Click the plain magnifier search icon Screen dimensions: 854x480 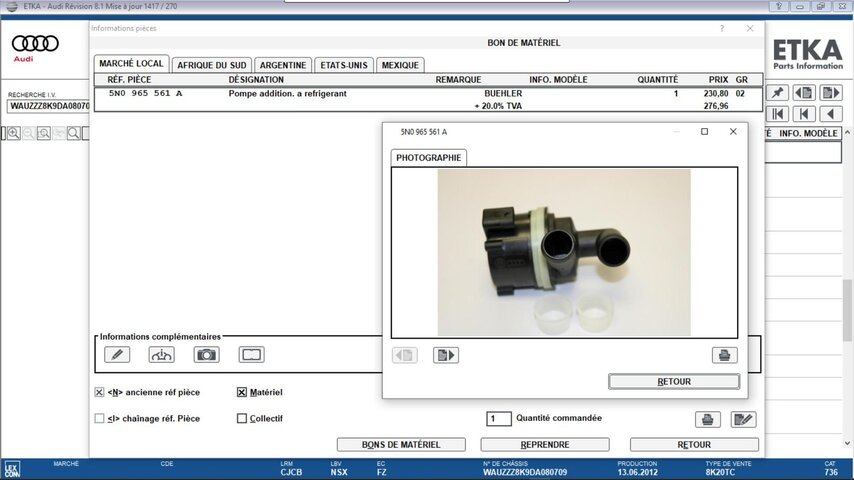[x=74, y=133]
